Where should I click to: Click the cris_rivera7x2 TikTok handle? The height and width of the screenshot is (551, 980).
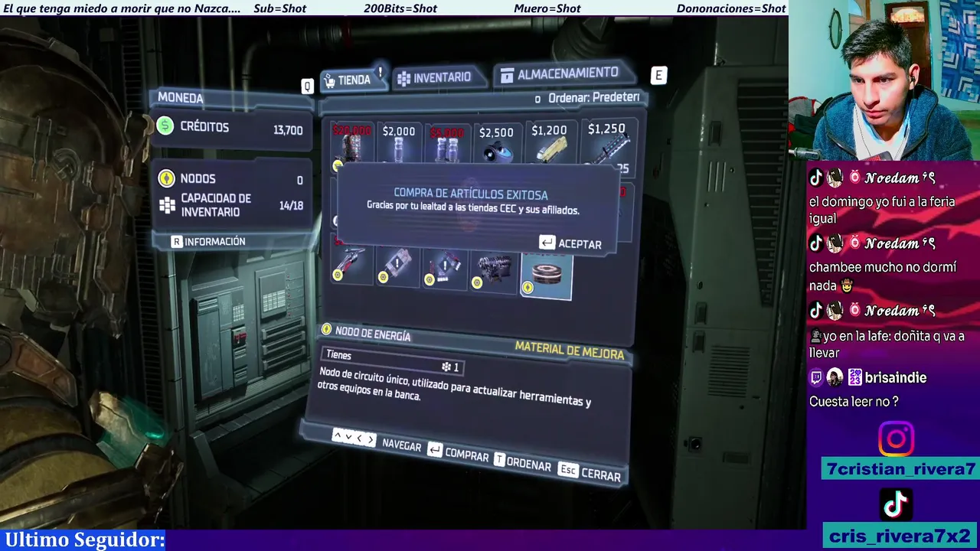point(900,536)
